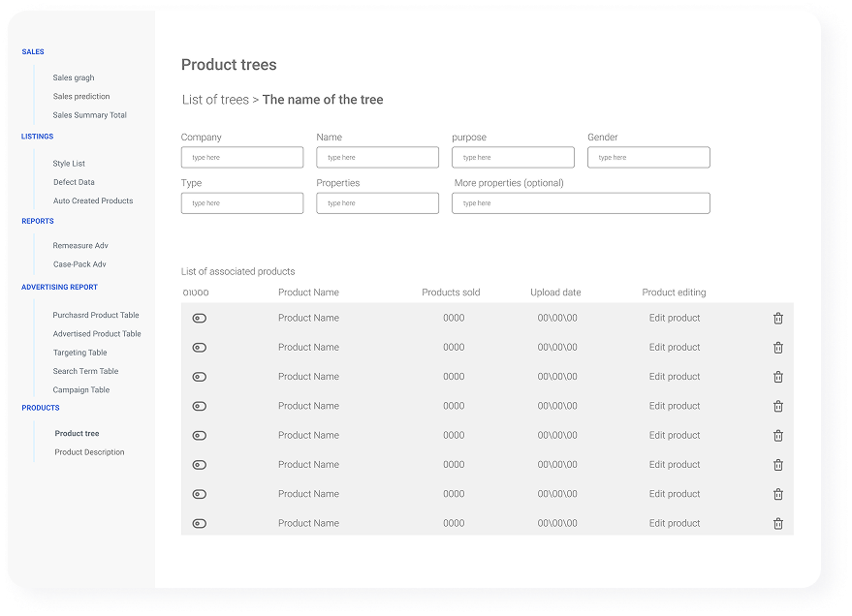Open Remeasure Adv report
Screen dimensions: 852x616
(80, 245)
